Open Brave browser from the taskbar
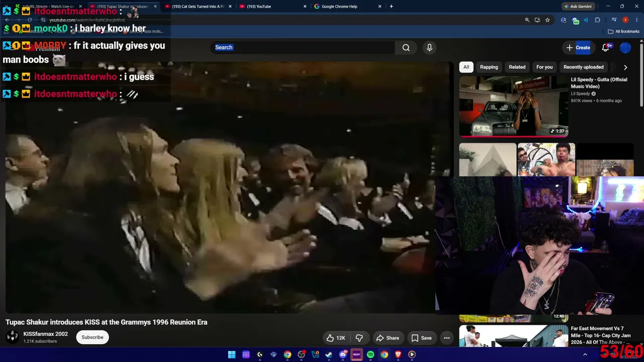Viewport: 644px width, 362px height. tap(398, 354)
